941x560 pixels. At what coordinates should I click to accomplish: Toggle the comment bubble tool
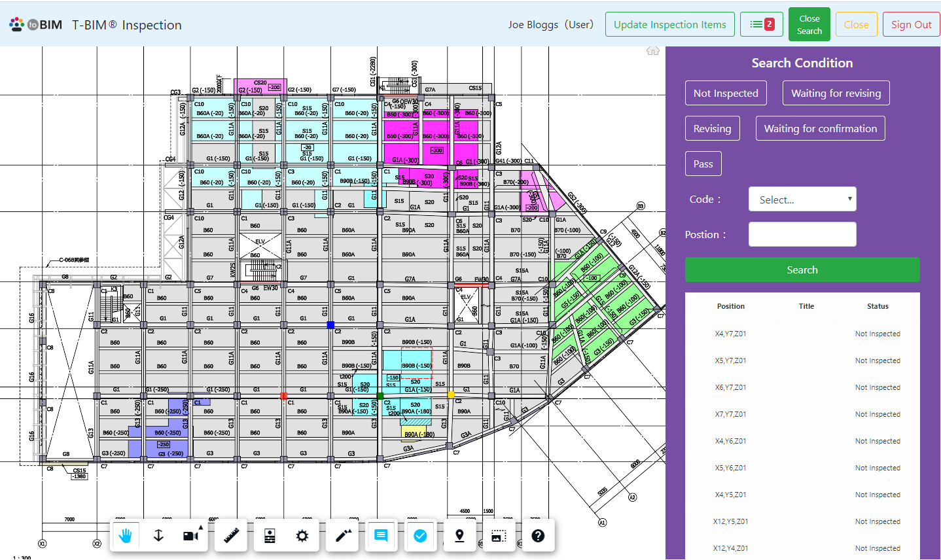[381, 536]
